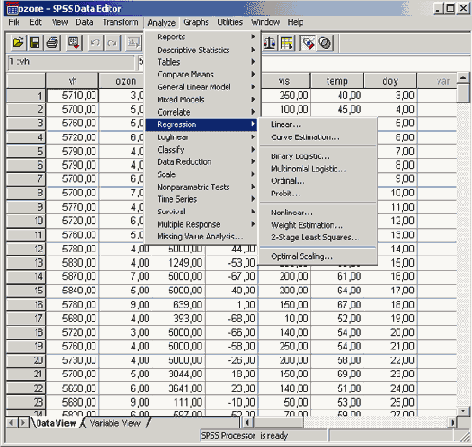
Task: Click the Analyze menu title
Action: point(162,23)
